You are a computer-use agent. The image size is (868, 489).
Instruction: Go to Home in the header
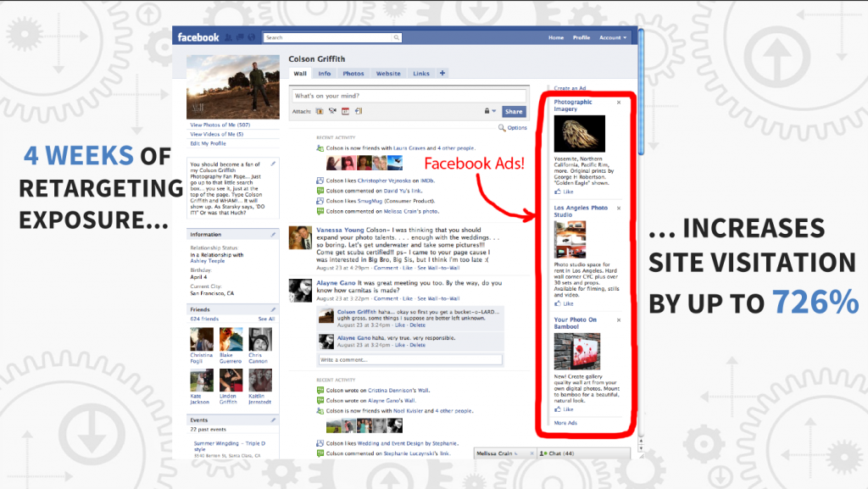point(556,37)
